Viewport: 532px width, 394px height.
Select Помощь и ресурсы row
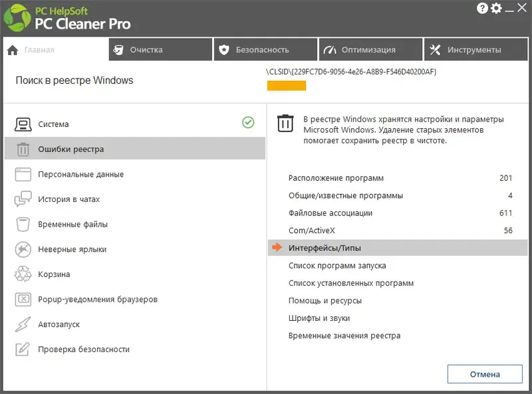pyautogui.click(x=398, y=300)
